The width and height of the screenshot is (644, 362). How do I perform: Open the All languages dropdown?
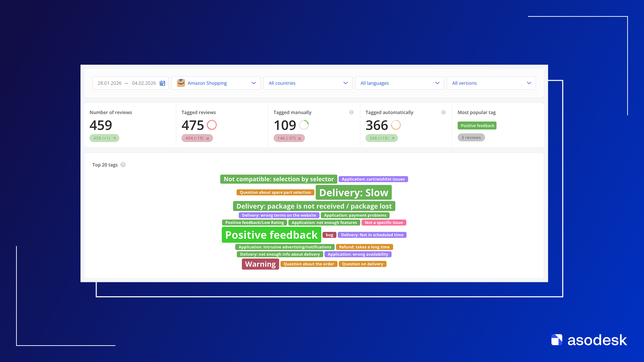click(399, 83)
